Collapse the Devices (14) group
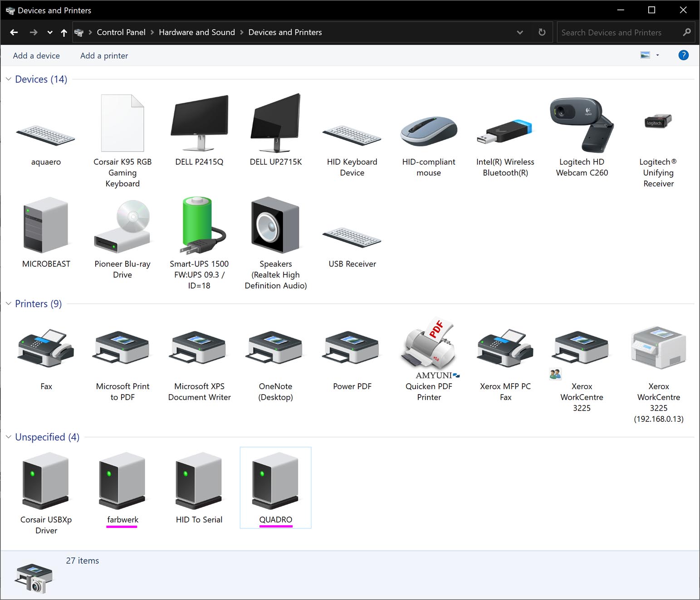Image resolution: width=700 pixels, height=600 pixels. (x=9, y=79)
